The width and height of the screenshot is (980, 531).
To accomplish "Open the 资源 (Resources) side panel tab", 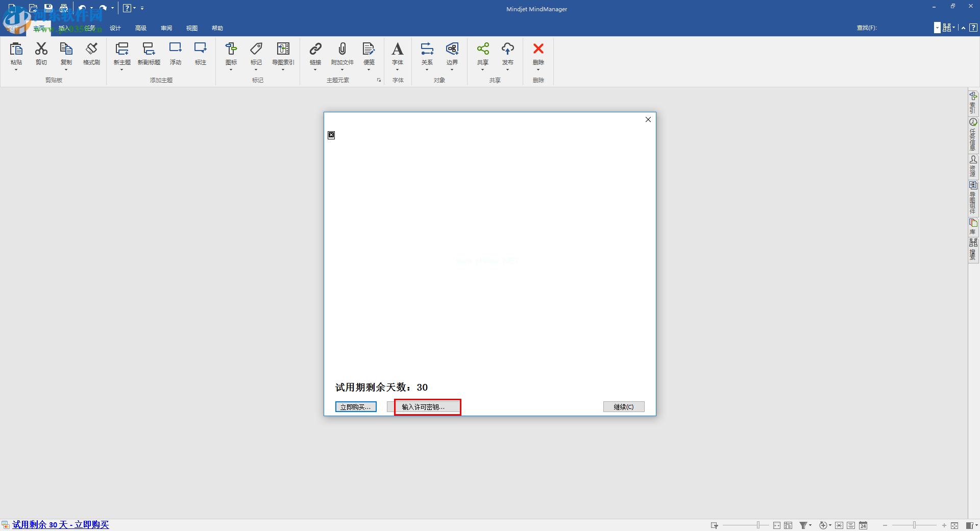I will coord(973,166).
